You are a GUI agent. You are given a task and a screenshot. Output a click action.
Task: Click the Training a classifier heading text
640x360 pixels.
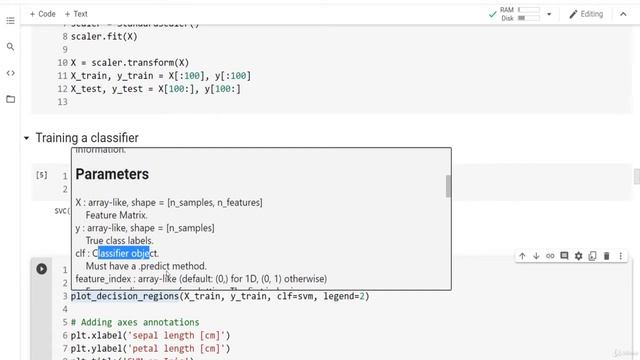[x=87, y=138]
